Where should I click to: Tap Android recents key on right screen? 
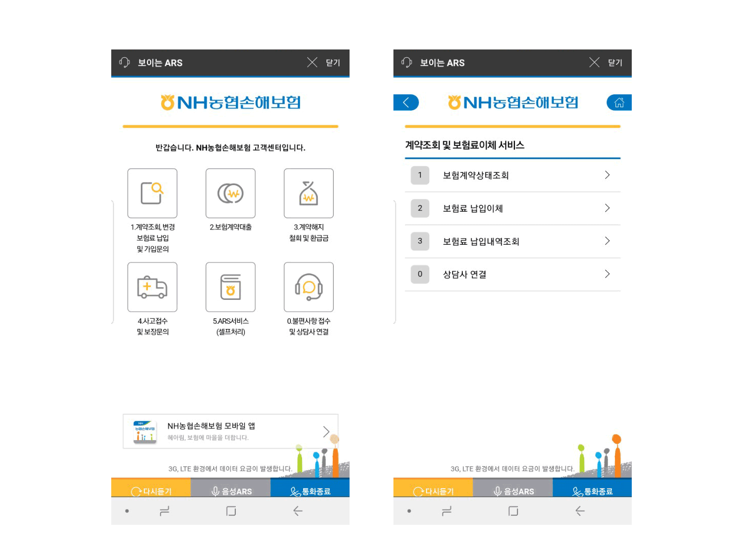click(x=447, y=511)
